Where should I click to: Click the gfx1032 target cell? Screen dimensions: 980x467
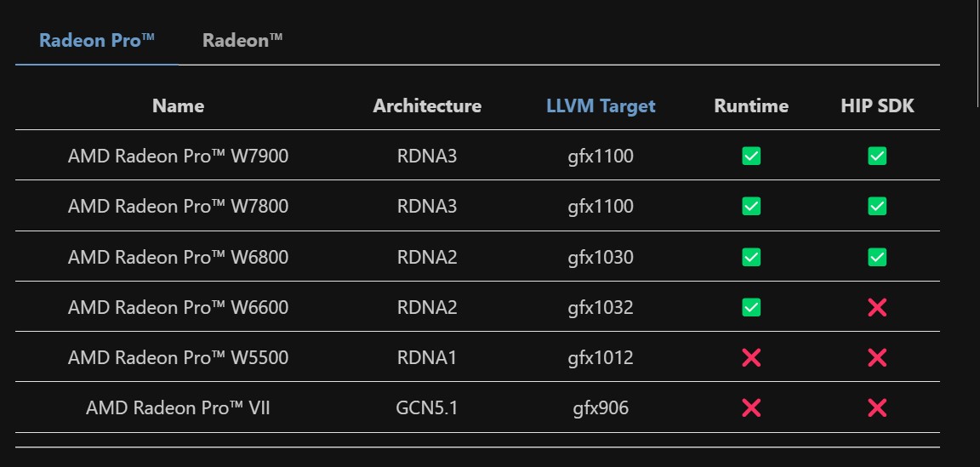coord(601,308)
